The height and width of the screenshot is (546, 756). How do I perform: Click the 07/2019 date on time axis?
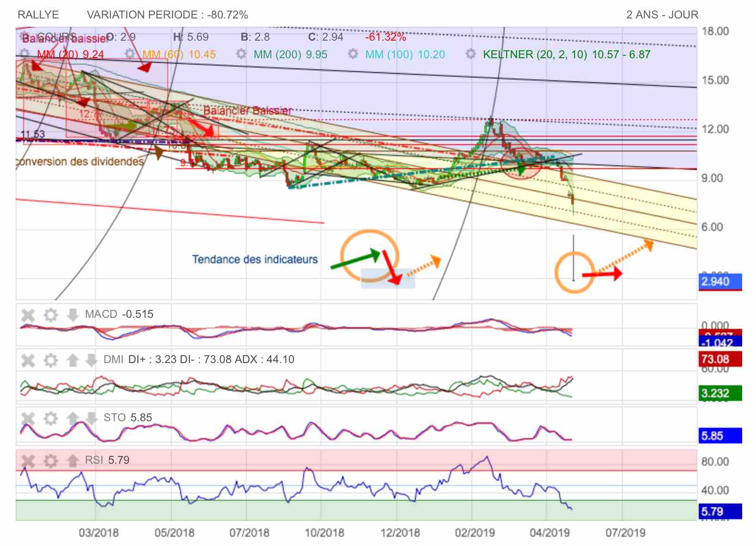point(625,533)
